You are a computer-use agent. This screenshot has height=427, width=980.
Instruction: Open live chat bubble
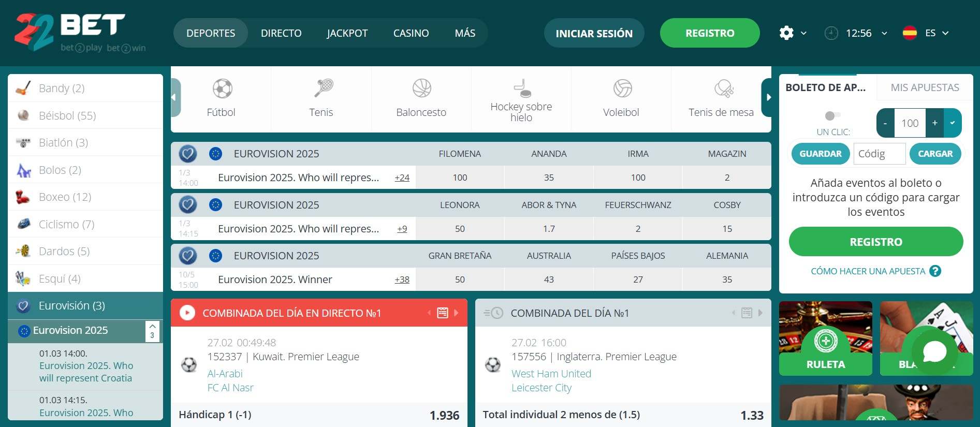934,352
